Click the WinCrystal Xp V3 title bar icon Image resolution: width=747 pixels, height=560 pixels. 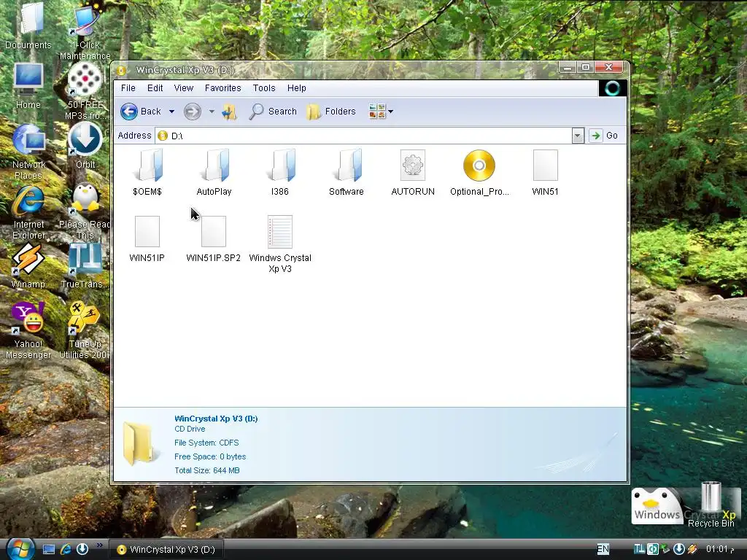[122, 71]
